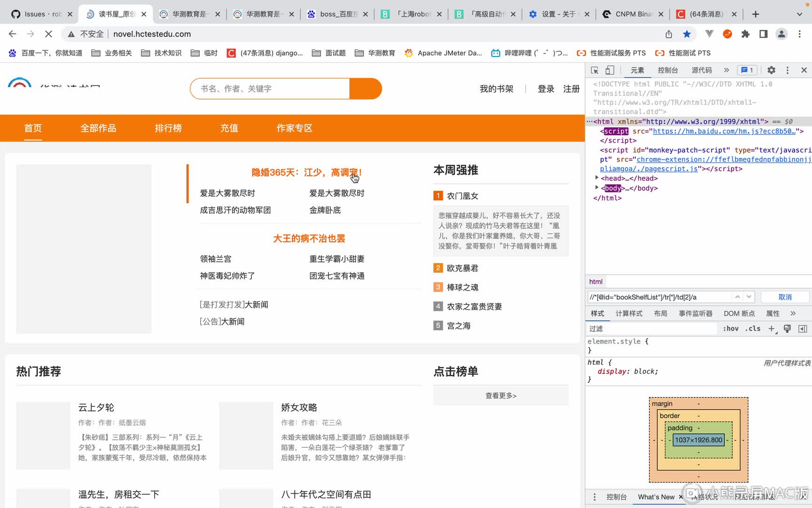Go to next search result arrow
Screen dimensions: 812x508
click(x=749, y=297)
